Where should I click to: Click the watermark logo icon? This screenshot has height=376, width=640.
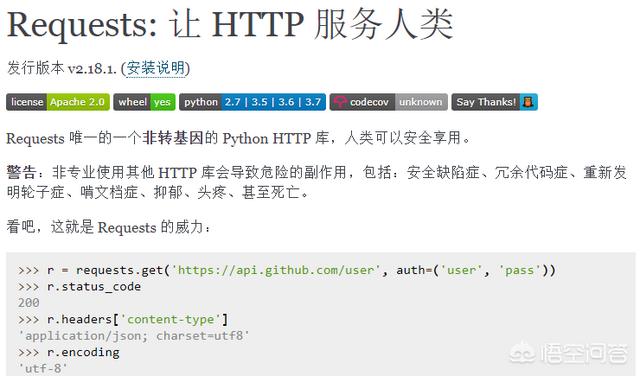522,354
